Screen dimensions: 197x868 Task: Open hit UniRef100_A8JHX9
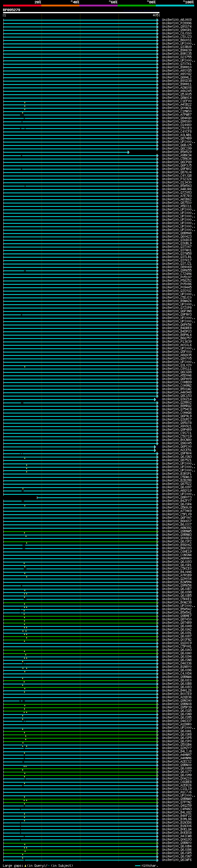tap(177, 20)
